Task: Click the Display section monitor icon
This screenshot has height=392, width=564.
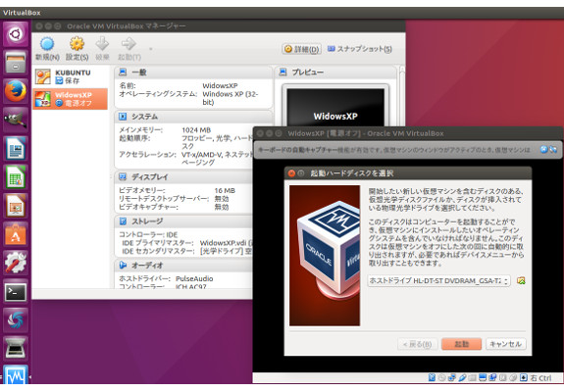Action: point(123,176)
